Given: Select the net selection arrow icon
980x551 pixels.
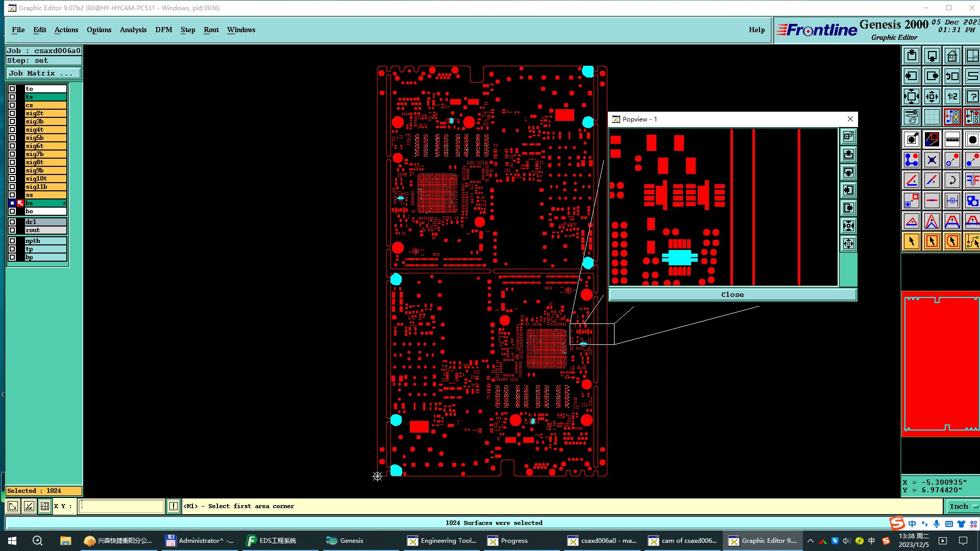Looking at the screenshot, I should click(972, 241).
